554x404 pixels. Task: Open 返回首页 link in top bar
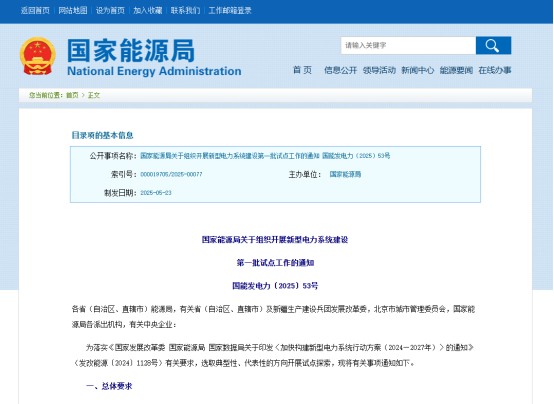pos(35,11)
